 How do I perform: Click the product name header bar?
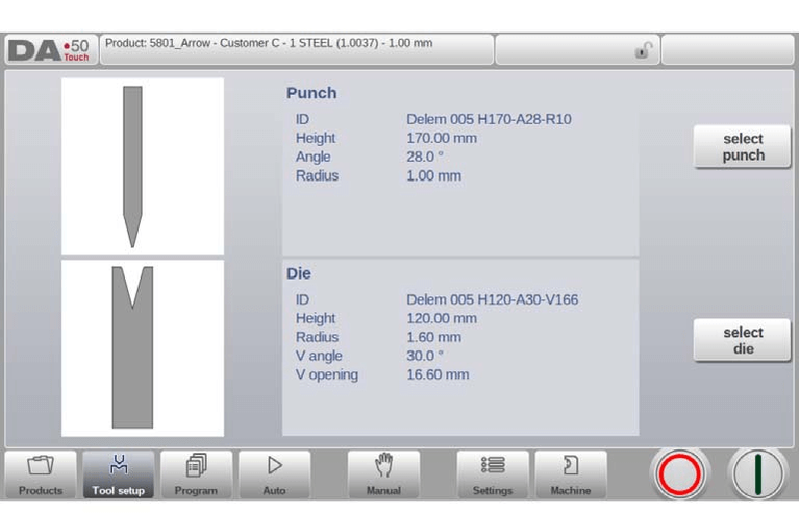coord(297,50)
